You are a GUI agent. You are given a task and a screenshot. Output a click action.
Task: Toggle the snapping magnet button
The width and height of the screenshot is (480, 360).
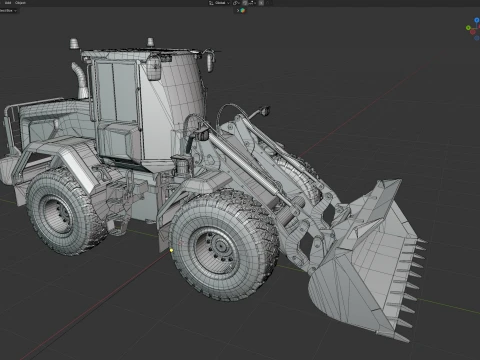pyautogui.click(x=245, y=3)
